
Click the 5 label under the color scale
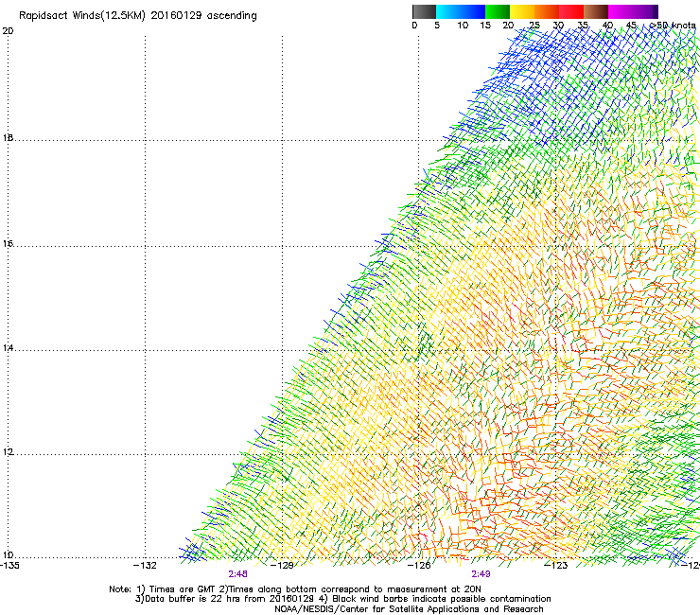click(437, 26)
